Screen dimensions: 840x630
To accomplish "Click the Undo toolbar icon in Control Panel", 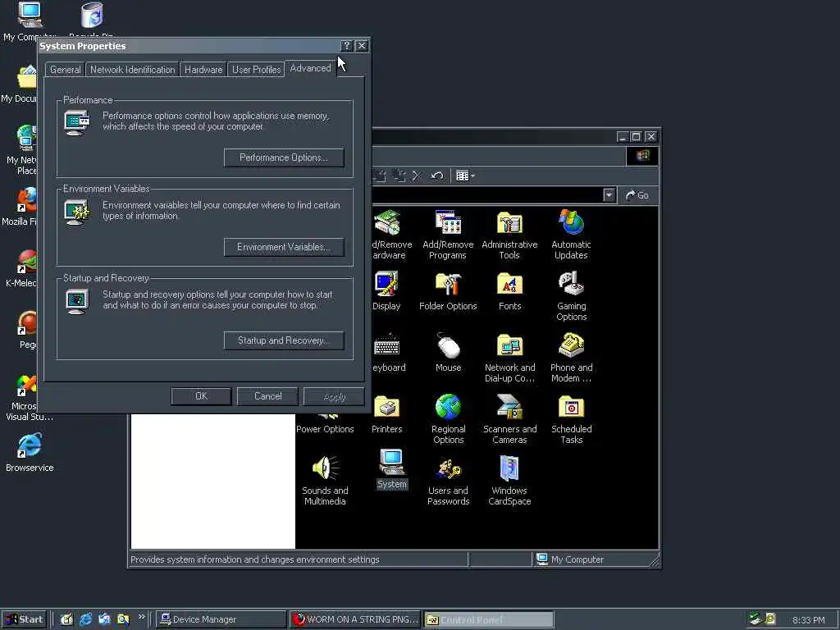I will click(436, 176).
